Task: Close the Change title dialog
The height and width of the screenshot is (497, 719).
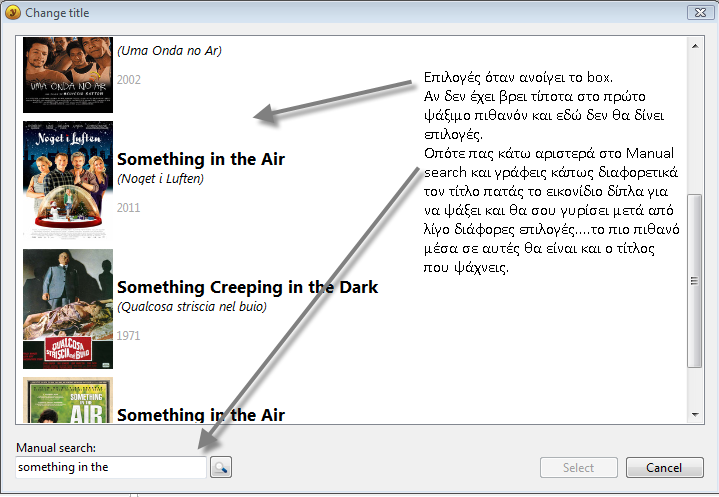Action: coord(700,12)
